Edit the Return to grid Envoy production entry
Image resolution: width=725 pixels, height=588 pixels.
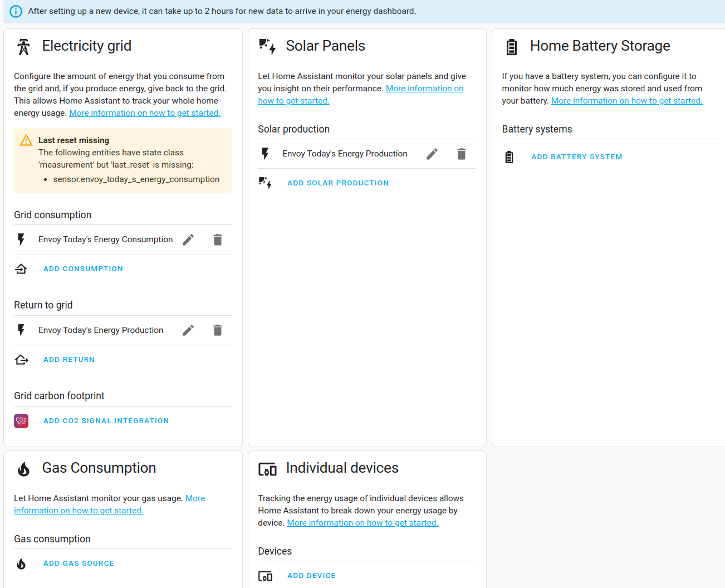(188, 330)
